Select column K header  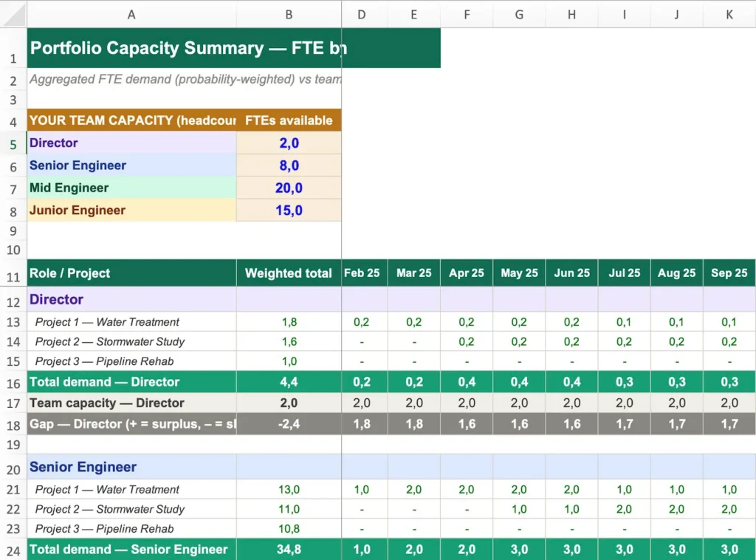point(729,14)
